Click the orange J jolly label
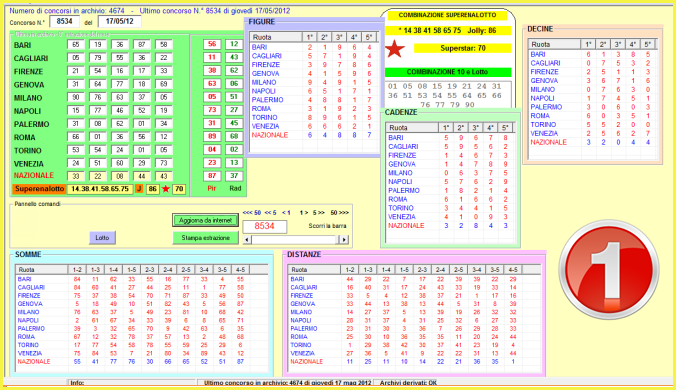This screenshot has height=390, width=676. coord(139,189)
